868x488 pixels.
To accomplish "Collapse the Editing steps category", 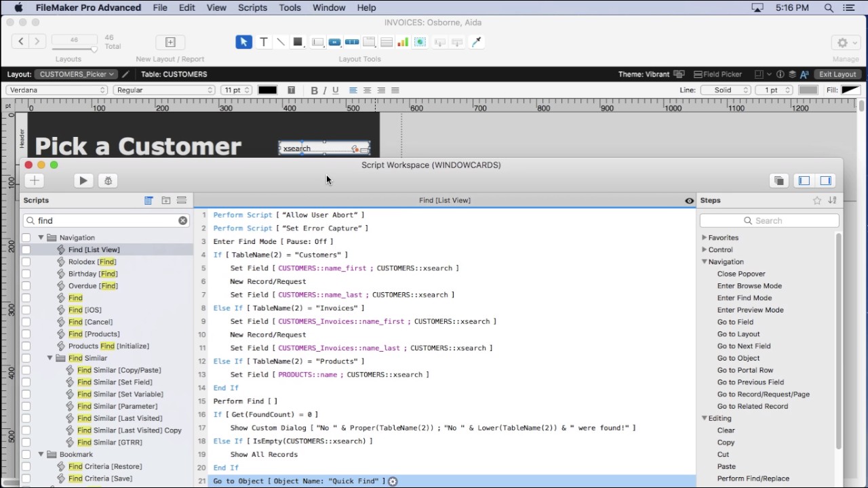I will point(704,418).
